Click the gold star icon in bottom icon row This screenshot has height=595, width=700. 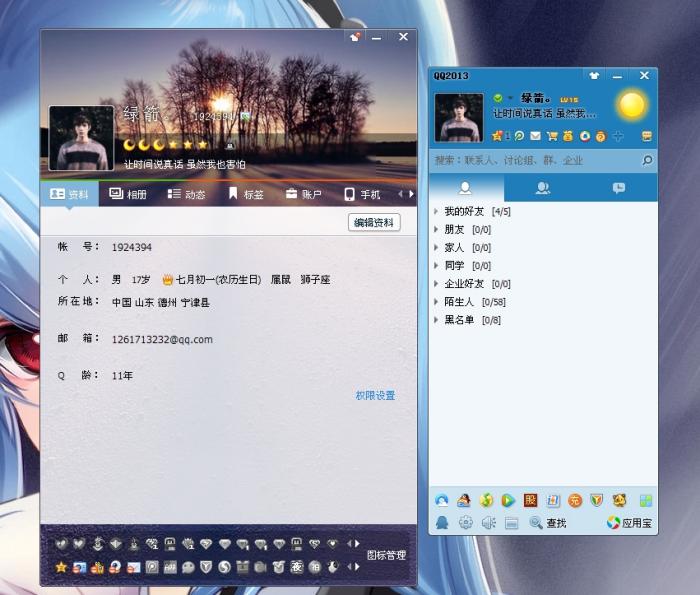coord(61,567)
